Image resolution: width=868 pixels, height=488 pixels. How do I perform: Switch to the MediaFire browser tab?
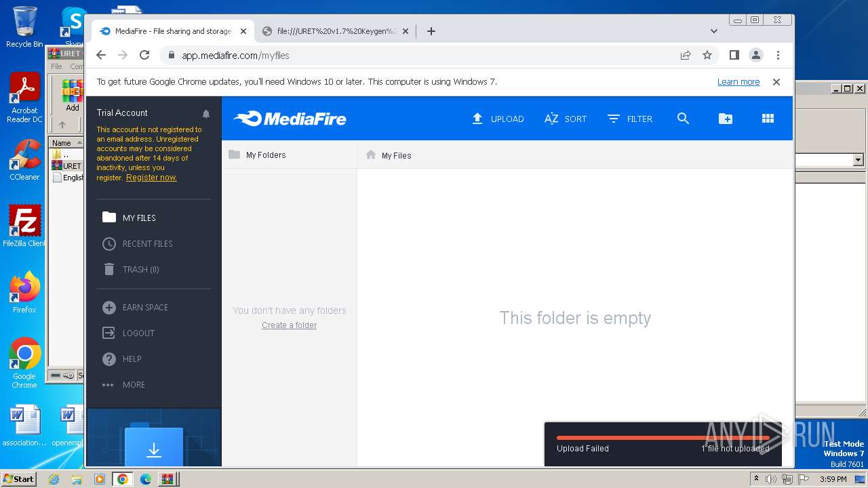173,31
